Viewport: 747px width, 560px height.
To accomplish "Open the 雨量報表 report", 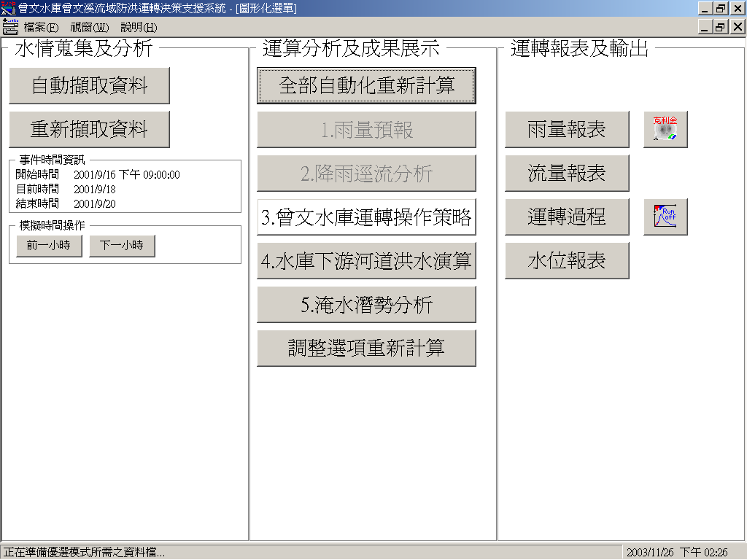I will tap(567, 130).
